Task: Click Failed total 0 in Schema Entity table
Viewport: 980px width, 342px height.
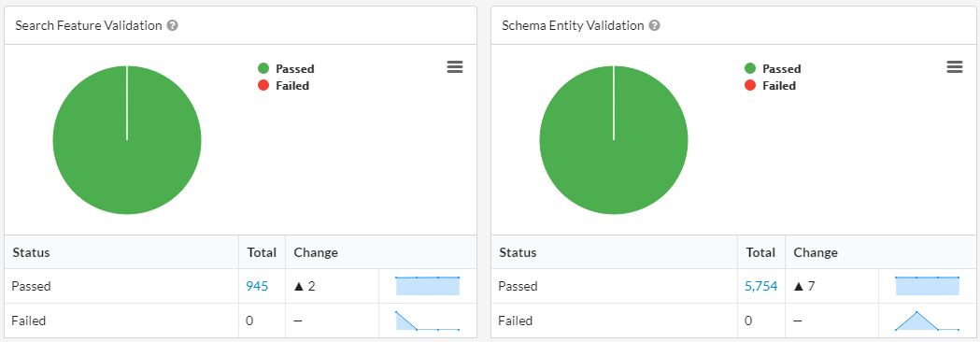Action: point(748,321)
